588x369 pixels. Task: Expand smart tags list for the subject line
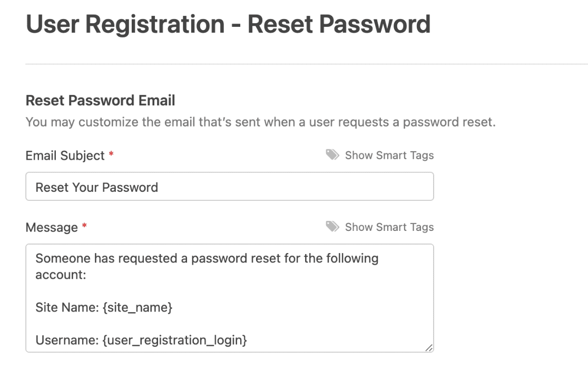[x=389, y=155]
